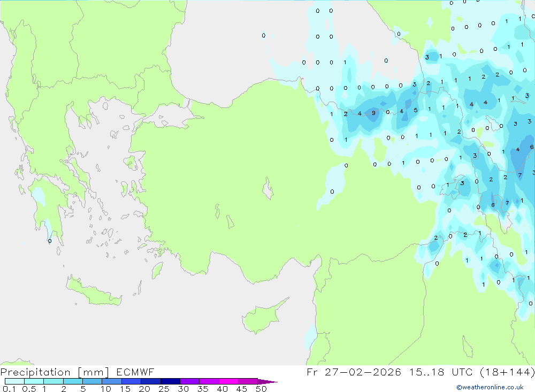Viewport: 535px width, 392px height.
Task: Click the '30' legend scale label
Action: [x=183, y=389]
